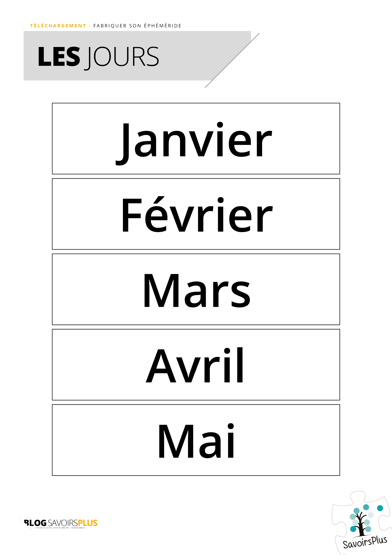Image resolution: width=392 pixels, height=555 pixels.
Task: Click the dark teal dot at tree's upper right
Action: (x=380, y=508)
